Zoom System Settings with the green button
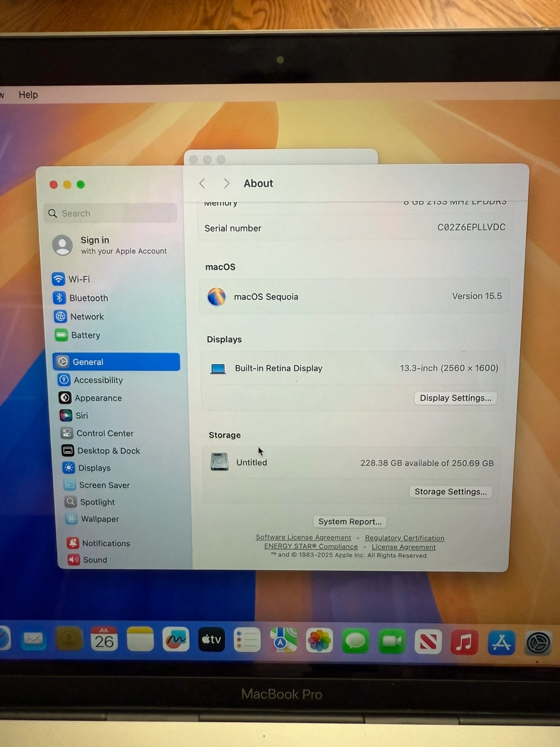Screen dimensions: 560x747 click(80, 184)
